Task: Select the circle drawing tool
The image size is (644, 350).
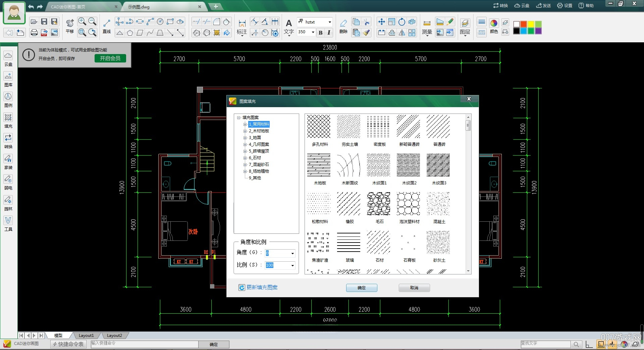Action: coord(160,22)
